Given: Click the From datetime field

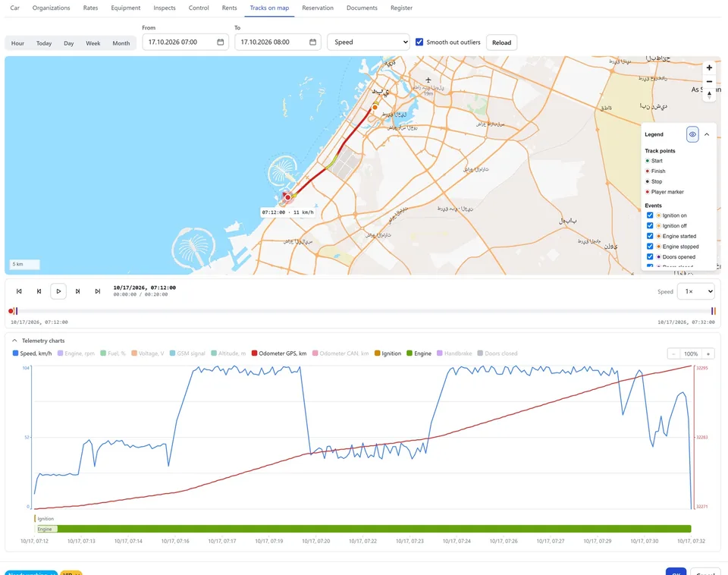Looking at the screenshot, I should (x=185, y=42).
